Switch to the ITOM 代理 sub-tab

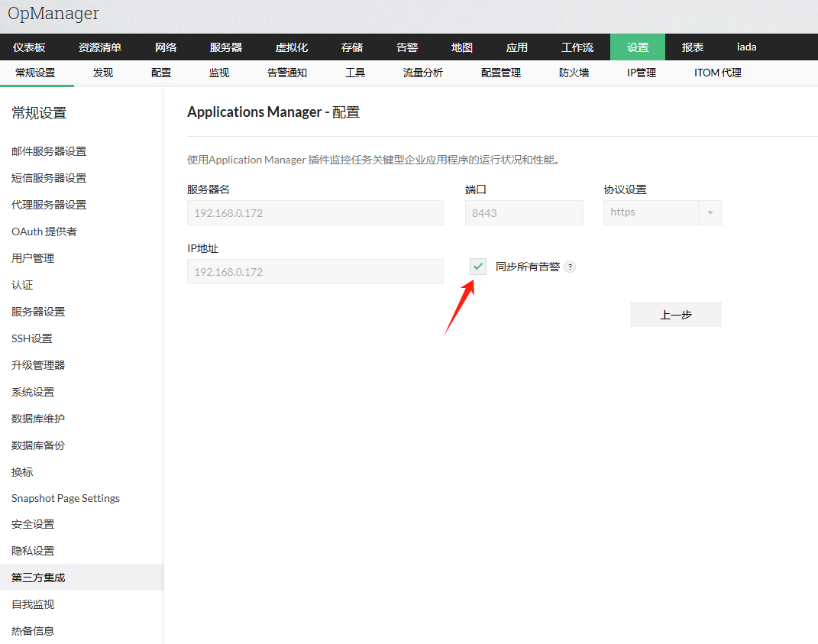(x=718, y=73)
